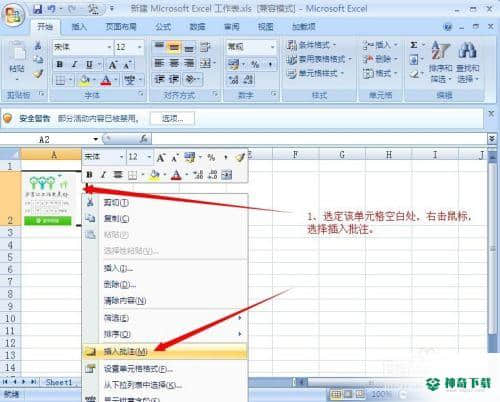Expand the ribbon font name dropdown
The width and height of the screenshot is (500, 402).
109,47
